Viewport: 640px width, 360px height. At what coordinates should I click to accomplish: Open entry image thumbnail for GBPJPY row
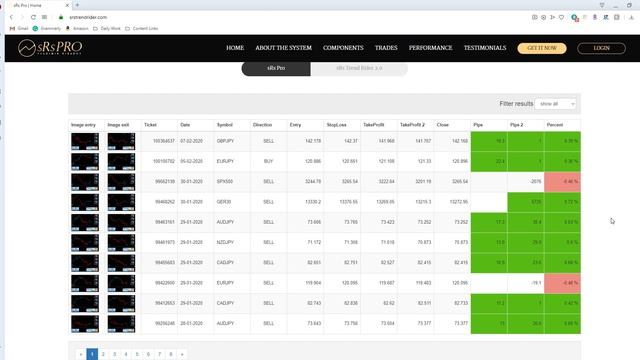point(85,141)
